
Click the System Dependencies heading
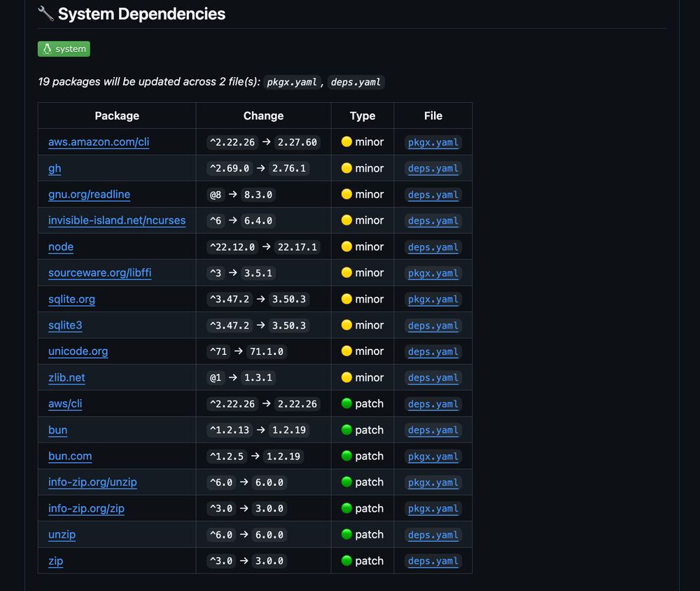pyautogui.click(x=141, y=14)
